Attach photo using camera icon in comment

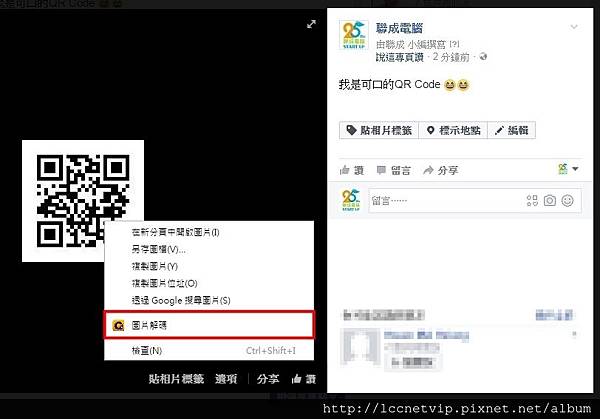point(550,201)
